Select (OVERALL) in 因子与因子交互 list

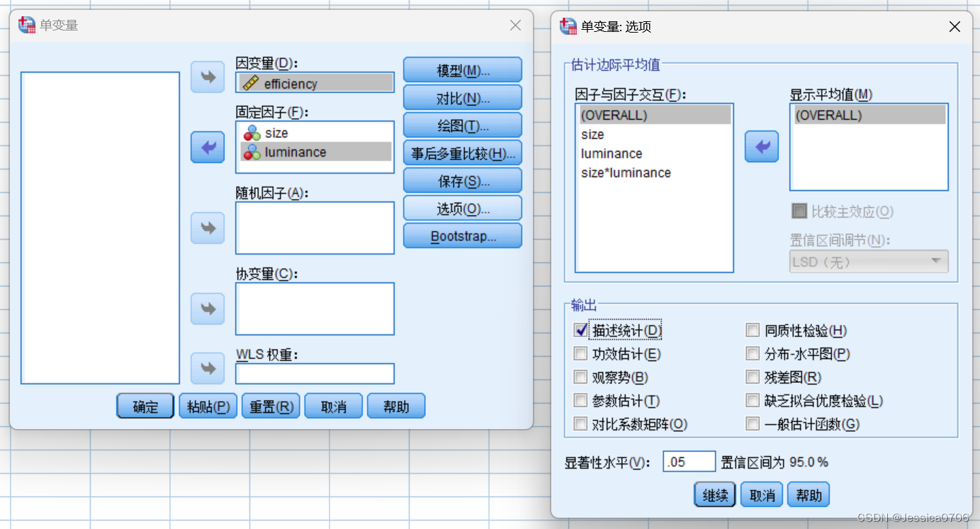[x=655, y=115]
